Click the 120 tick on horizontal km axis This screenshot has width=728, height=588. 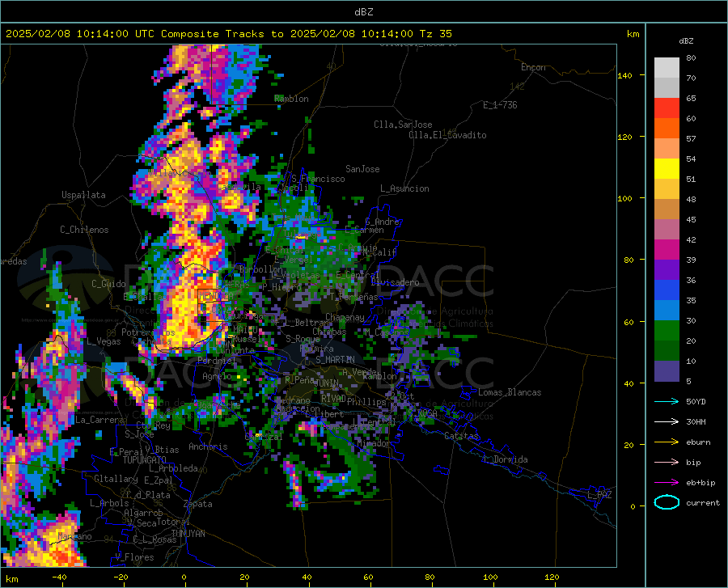(x=552, y=577)
